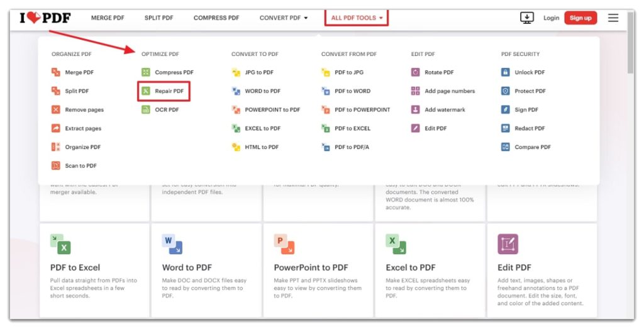Click the Organize PDF item icon
This screenshot has height=329, width=644.
[55, 147]
